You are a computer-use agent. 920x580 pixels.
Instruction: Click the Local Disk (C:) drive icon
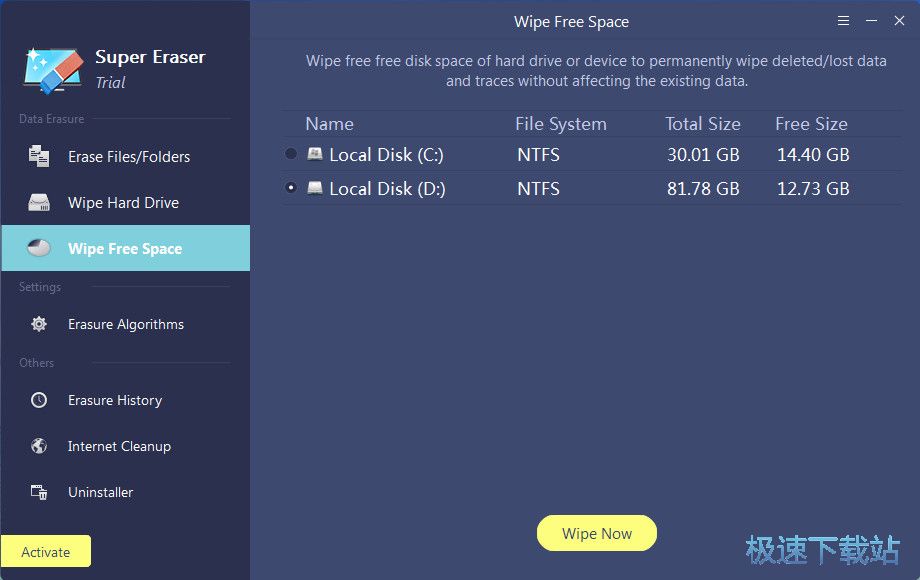(315, 154)
